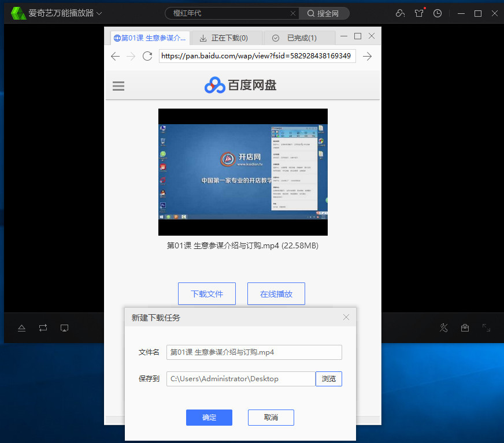Click the 文件名 input field
Image resolution: width=504 pixels, height=443 pixels.
click(x=254, y=352)
